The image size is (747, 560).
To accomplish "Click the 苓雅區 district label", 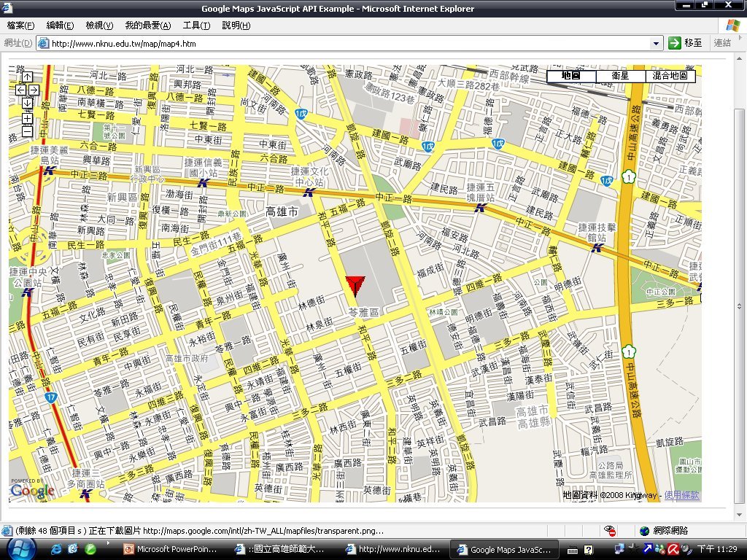I will (363, 312).
